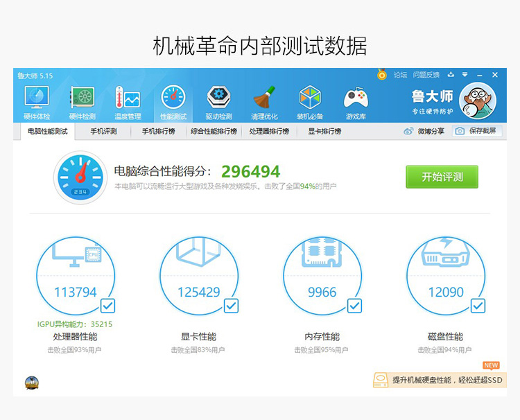Click the memory performance circle 9966
This screenshot has height=420, width=520.
click(x=322, y=276)
